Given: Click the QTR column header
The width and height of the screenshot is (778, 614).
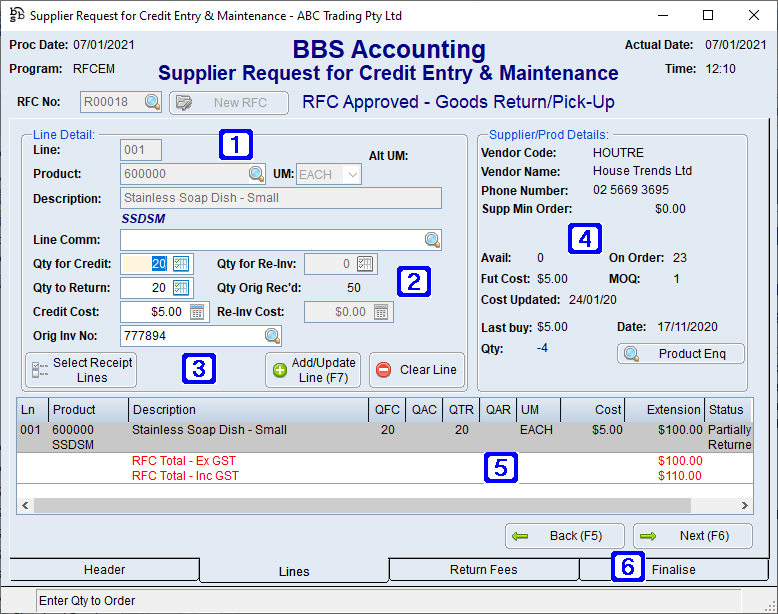Looking at the screenshot, I should (x=461, y=410).
